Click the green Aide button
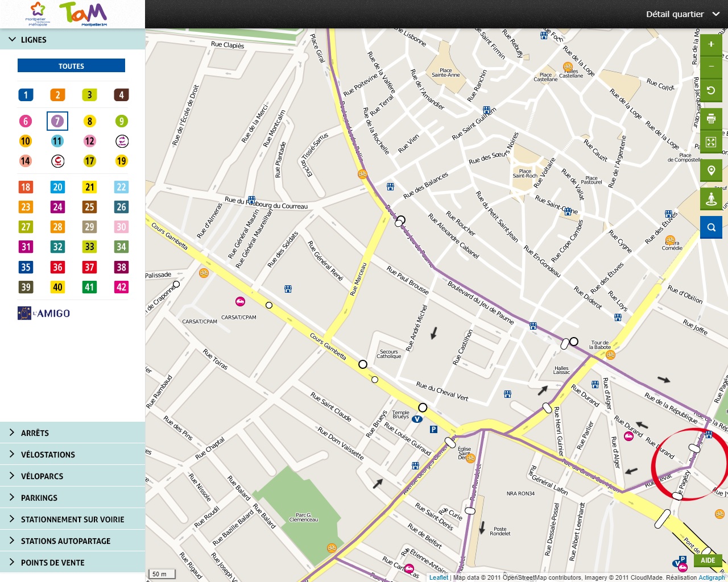This screenshot has width=728, height=582. [x=708, y=560]
